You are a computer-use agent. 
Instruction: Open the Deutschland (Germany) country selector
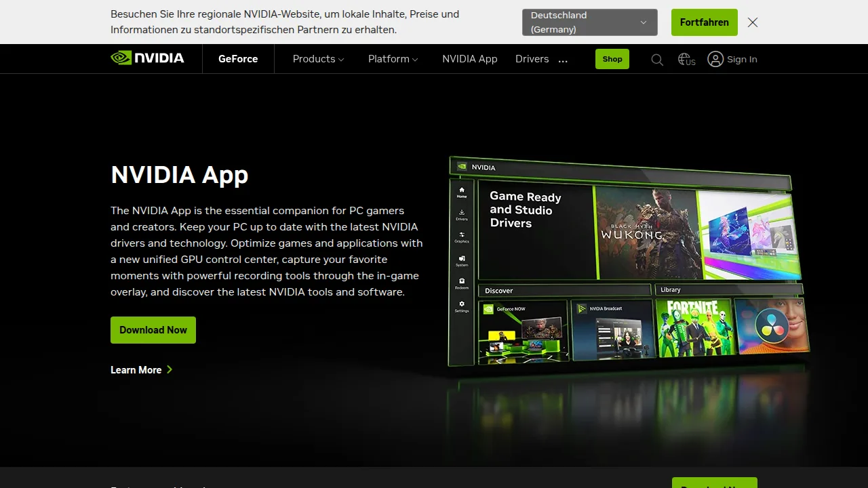pyautogui.click(x=590, y=22)
